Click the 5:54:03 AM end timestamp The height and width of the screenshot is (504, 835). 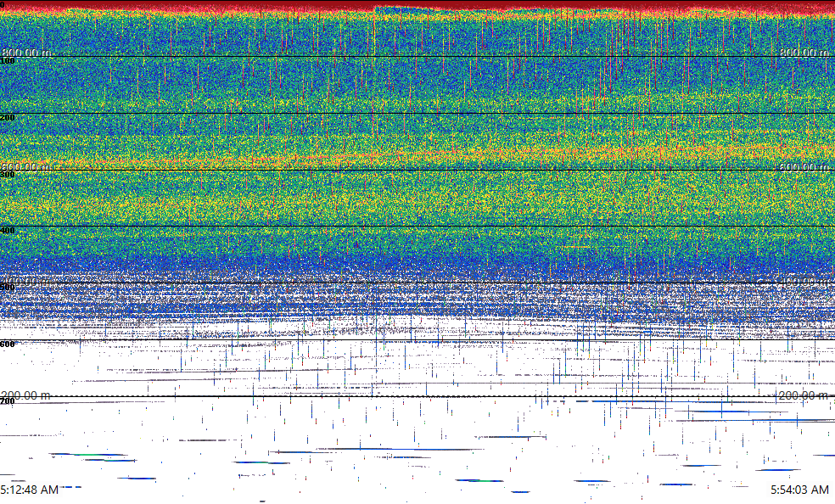click(x=800, y=489)
